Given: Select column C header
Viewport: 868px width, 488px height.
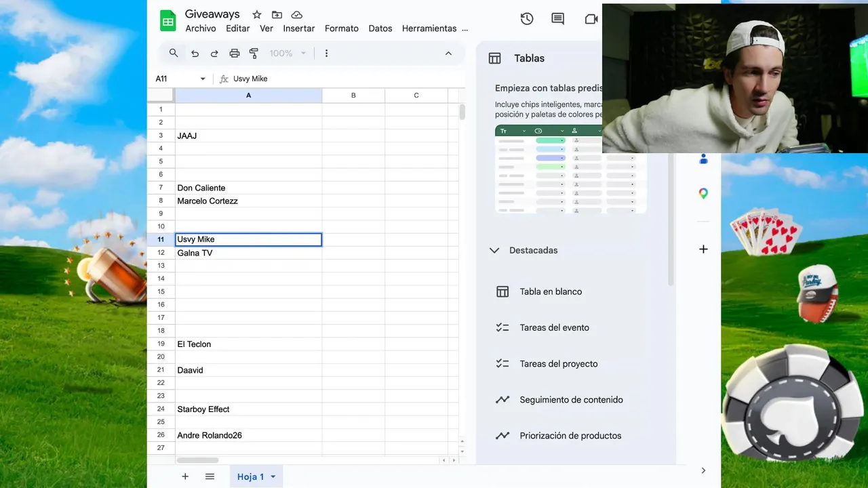Looking at the screenshot, I should [x=416, y=96].
